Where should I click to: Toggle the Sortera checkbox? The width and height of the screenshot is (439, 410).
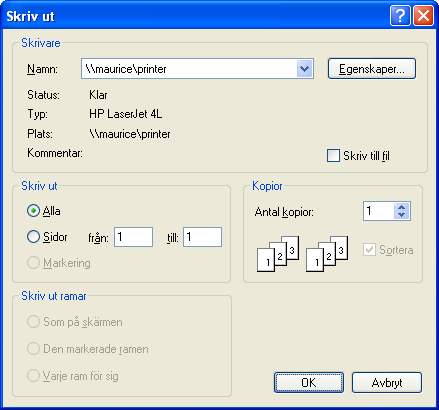[x=369, y=249]
